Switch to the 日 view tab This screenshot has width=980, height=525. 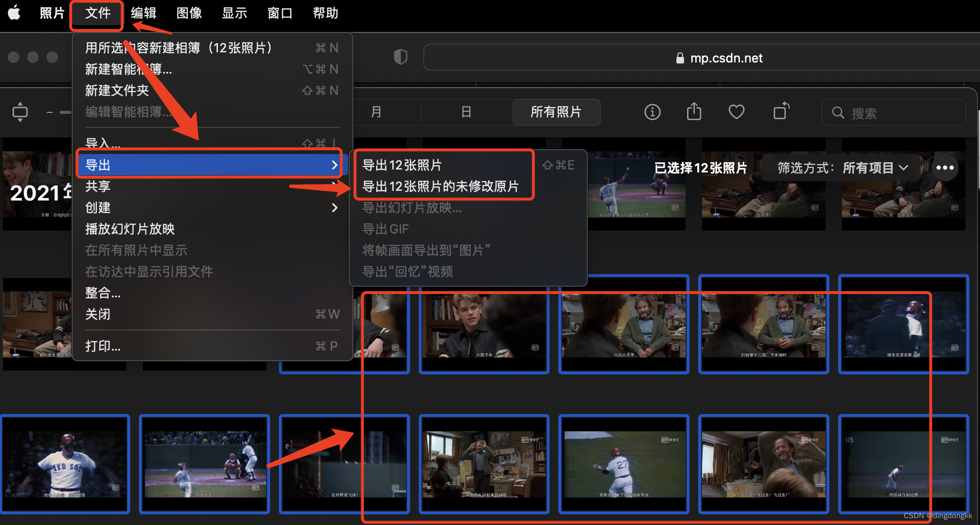pos(466,112)
